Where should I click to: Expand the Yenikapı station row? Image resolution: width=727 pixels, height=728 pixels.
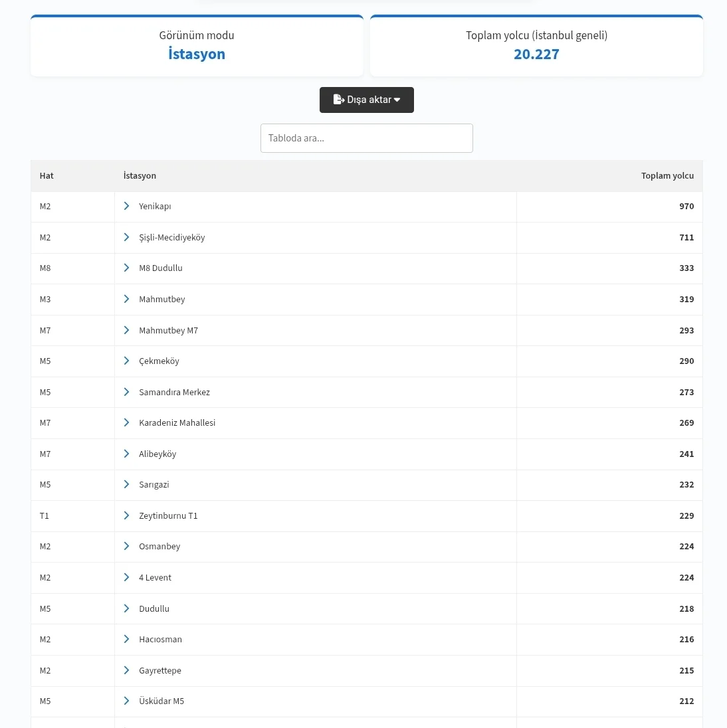[126, 207]
